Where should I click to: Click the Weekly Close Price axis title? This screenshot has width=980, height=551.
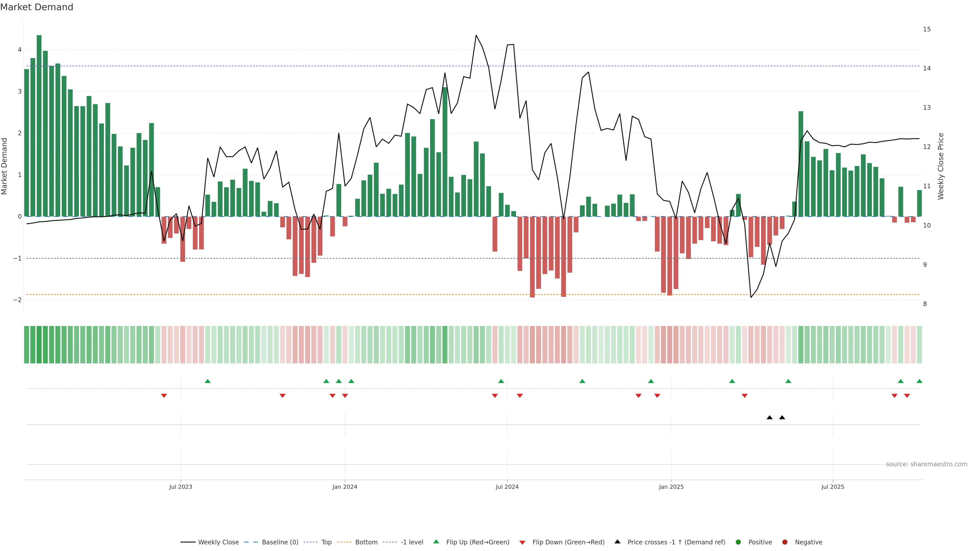pyautogui.click(x=940, y=166)
